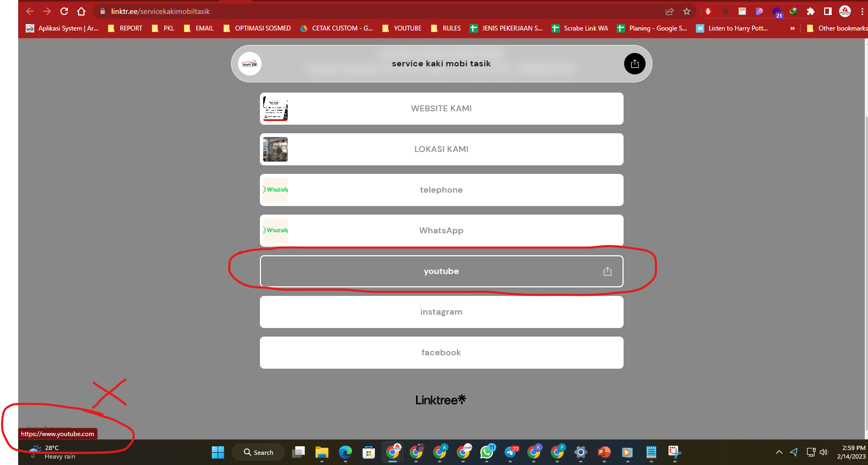Open the red stop-hand ad blocker extension
Screen dimensions: 868x465
[708, 11]
